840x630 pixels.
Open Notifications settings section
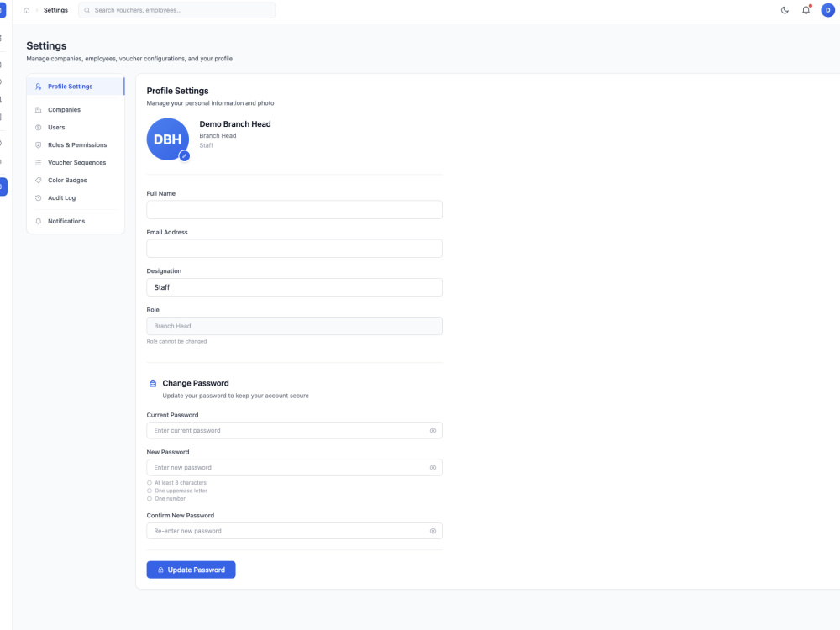[76, 221]
